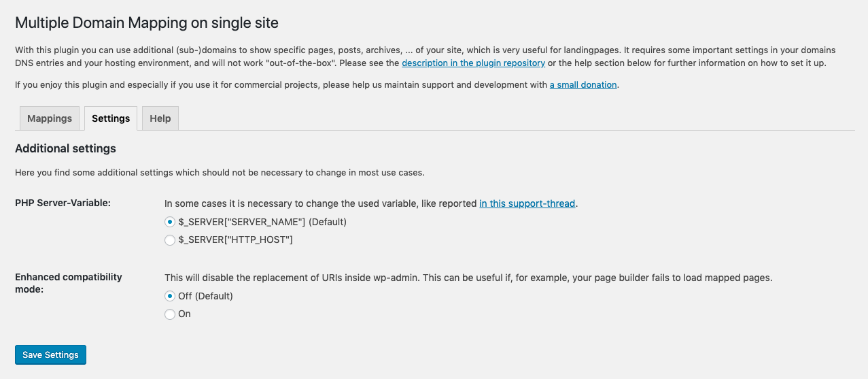Select the $_SERVER["SERVER_NAME"] radio button circle

(x=170, y=223)
